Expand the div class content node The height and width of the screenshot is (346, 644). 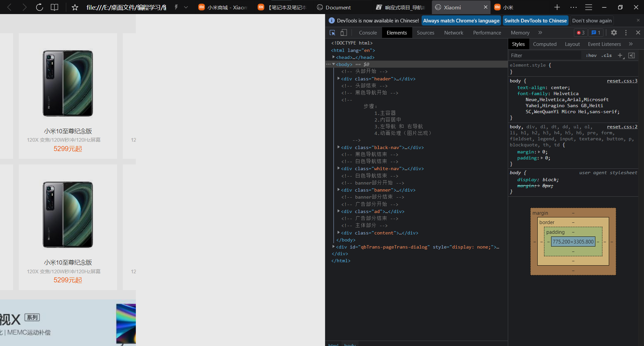[338, 232]
